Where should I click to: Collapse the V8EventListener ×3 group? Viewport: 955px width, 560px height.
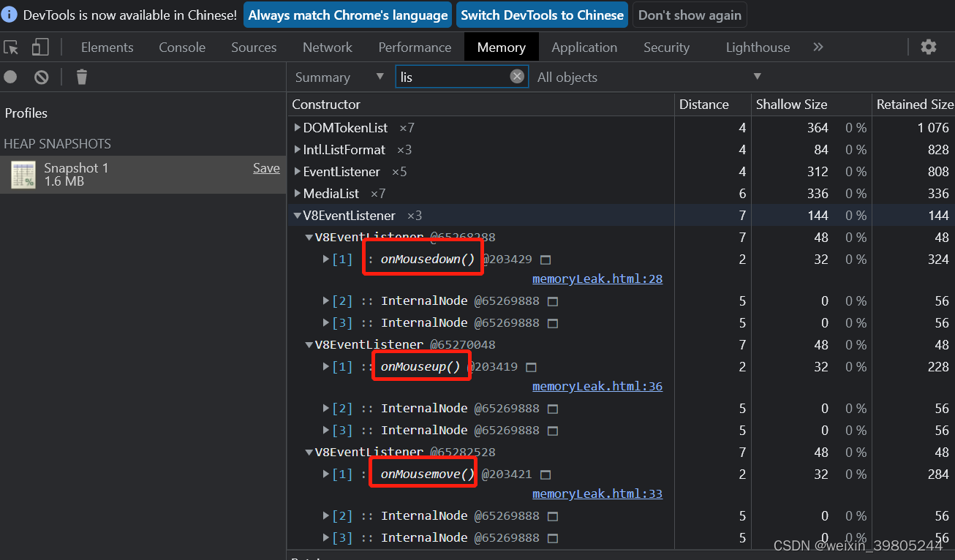(298, 216)
